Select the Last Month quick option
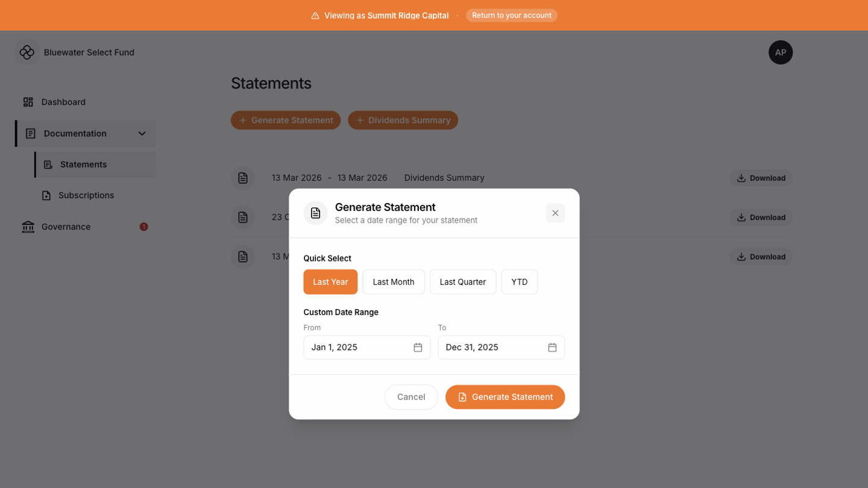Screen dimensions: 868x488 tap(393, 282)
